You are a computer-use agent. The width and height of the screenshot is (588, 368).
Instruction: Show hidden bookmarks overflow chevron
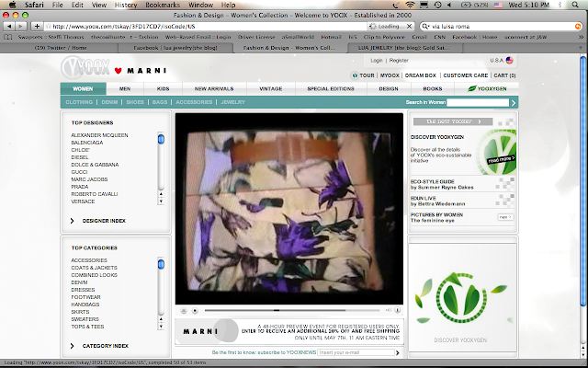(581, 37)
